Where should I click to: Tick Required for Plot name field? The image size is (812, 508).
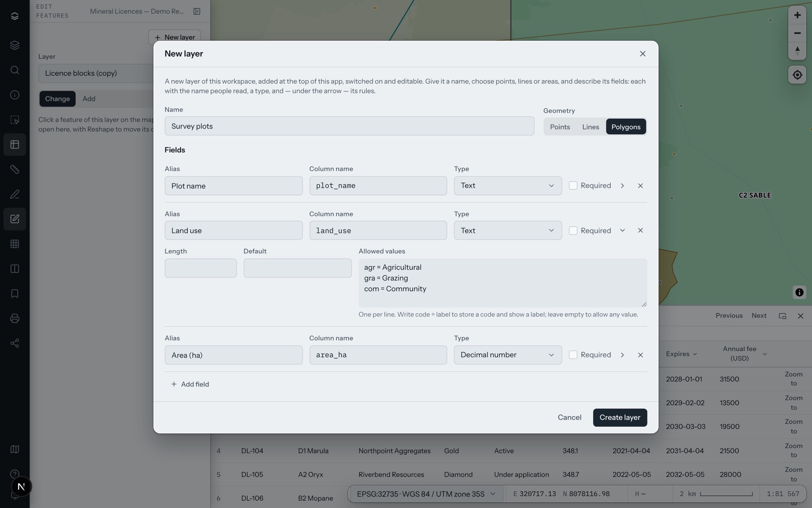(x=573, y=186)
